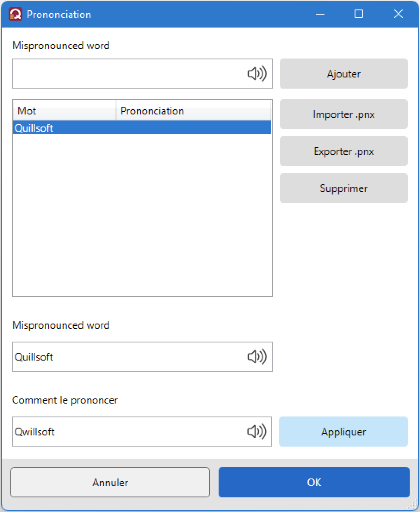Cancel with the Annuler button

click(x=110, y=482)
